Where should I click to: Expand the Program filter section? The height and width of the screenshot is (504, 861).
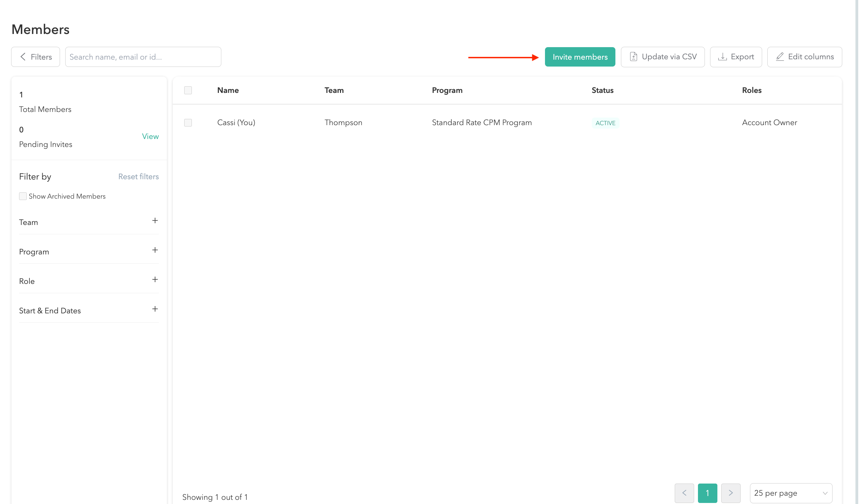click(x=155, y=250)
